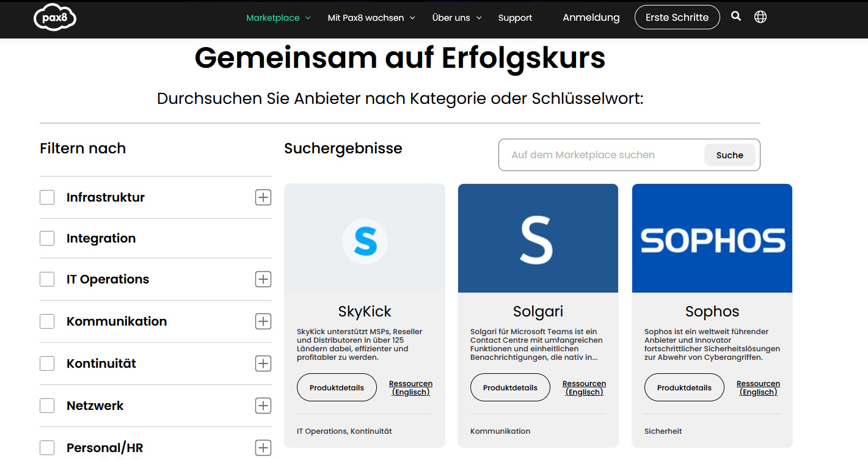
Task: Expand the Kommunikation plus icon
Action: [x=263, y=321]
